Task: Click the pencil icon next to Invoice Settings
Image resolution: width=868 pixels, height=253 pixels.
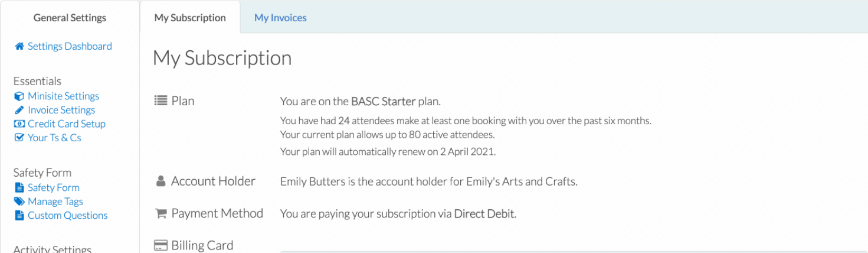Action: (19, 110)
